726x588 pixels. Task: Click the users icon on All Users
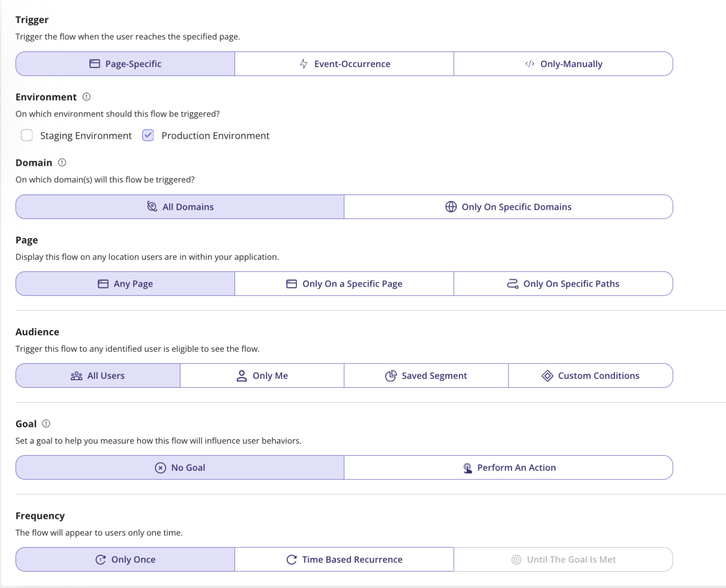[76, 375]
